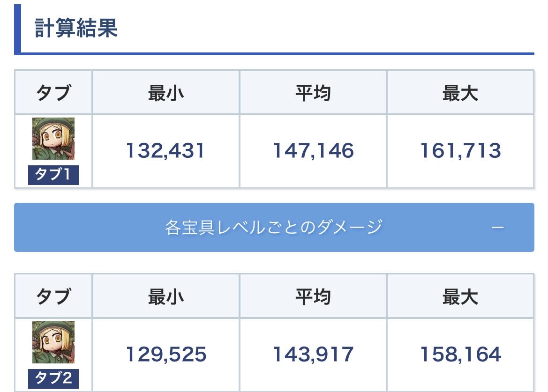The image size is (548, 392).
Task: Select the タブ2 label badge
Action: coord(53,379)
